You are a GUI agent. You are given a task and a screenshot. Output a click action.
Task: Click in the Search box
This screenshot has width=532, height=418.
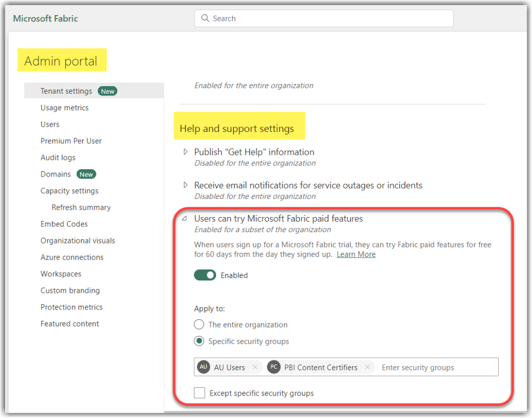click(x=322, y=18)
